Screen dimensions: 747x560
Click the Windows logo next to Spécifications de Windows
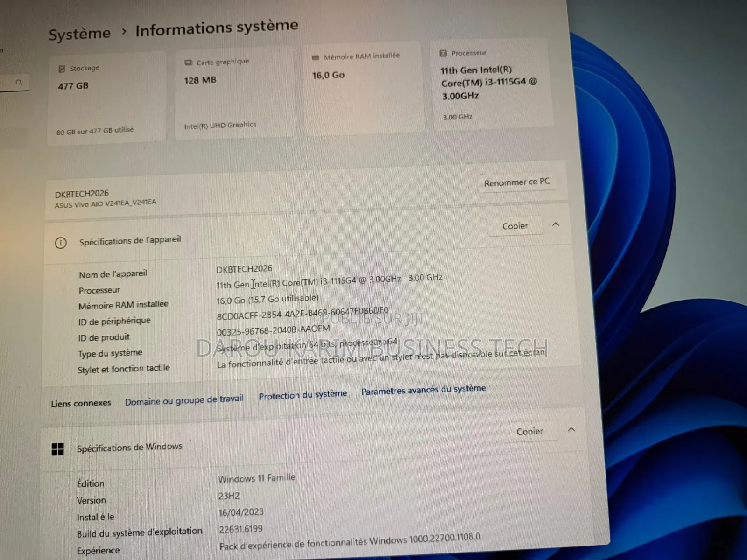pyautogui.click(x=58, y=449)
